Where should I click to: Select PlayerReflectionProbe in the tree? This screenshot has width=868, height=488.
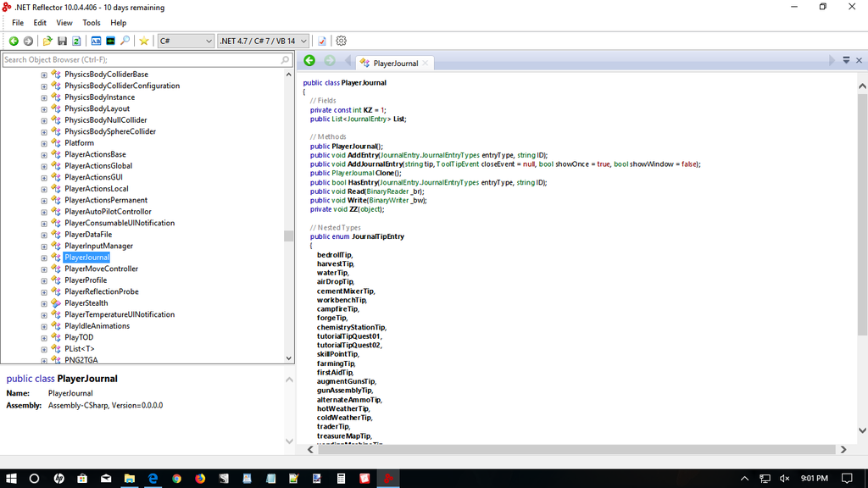[x=102, y=291]
